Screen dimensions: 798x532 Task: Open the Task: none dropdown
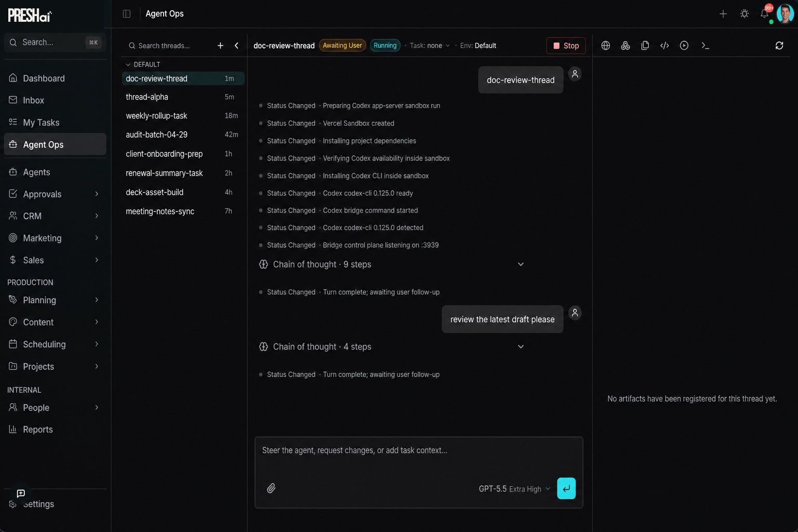pyautogui.click(x=430, y=46)
